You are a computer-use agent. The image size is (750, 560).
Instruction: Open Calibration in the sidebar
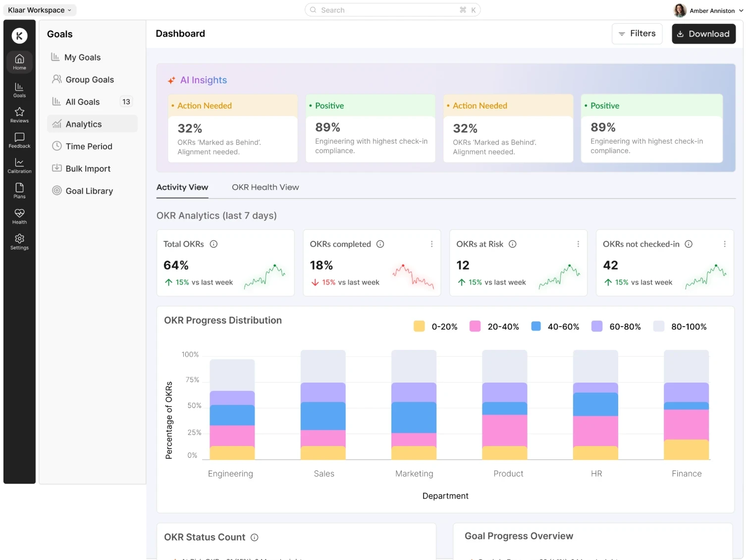click(19, 166)
